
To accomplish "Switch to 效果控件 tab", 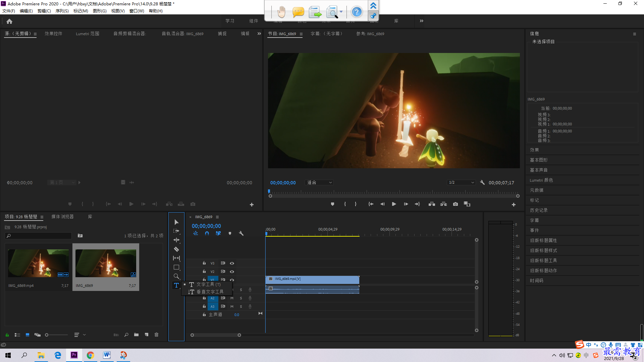I will (x=53, y=34).
